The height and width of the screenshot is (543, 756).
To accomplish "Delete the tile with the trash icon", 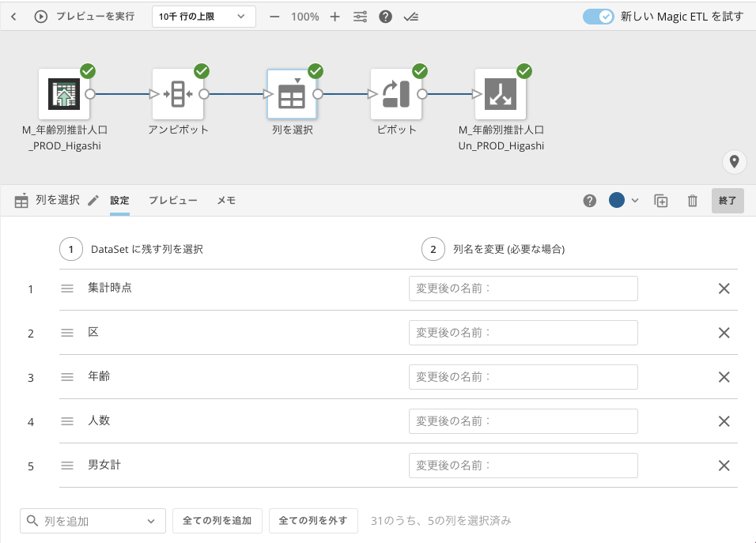I will 693,201.
